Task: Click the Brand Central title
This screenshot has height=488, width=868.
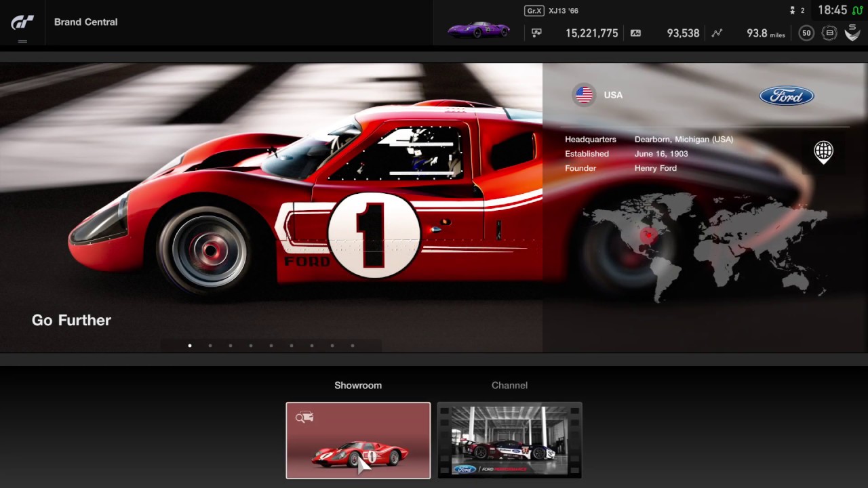Action: (86, 22)
